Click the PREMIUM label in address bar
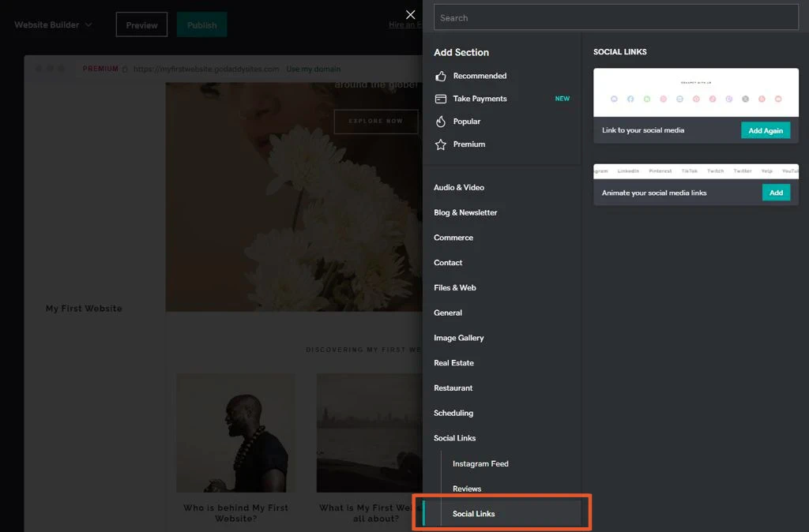This screenshot has width=809, height=532. click(x=100, y=69)
